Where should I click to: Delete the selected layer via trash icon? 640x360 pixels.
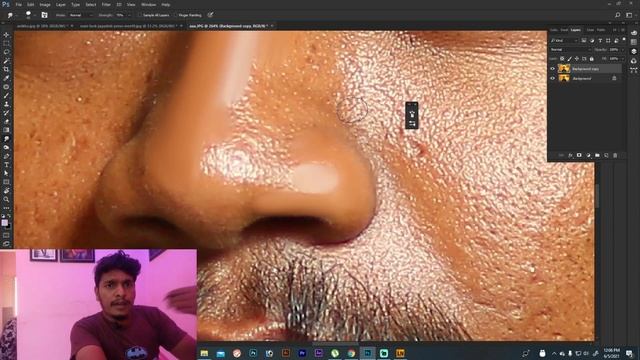pyautogui.click(x=615, y=156)
